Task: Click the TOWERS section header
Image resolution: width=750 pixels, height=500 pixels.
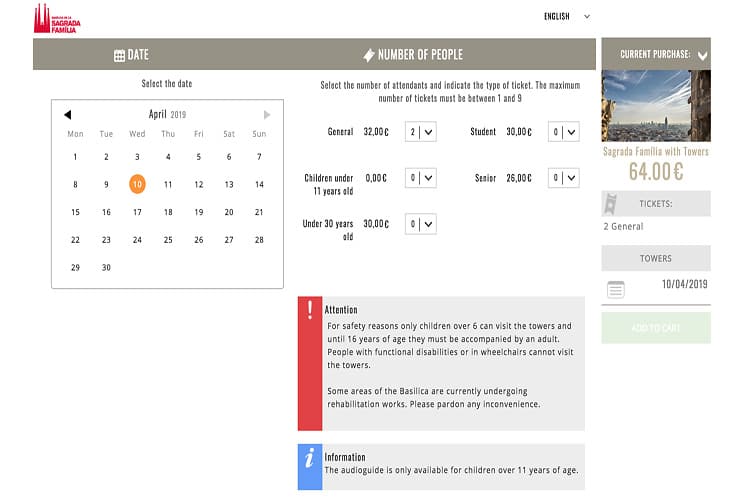Action: coord(656,258)
